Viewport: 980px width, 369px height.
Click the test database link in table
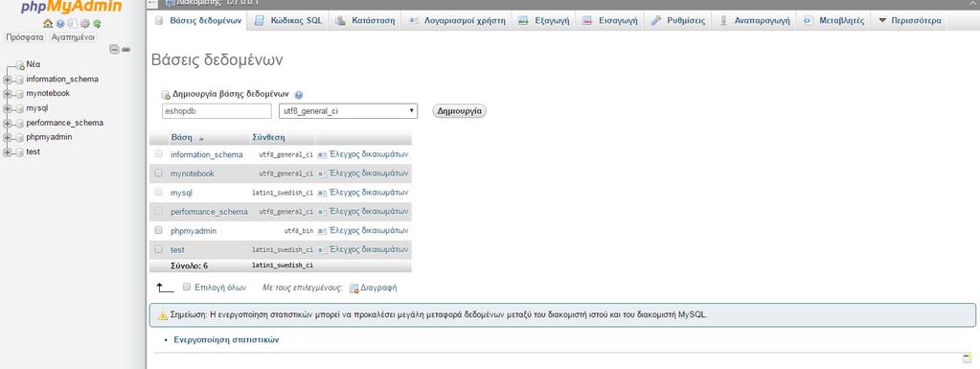click(x=177, y=249)
